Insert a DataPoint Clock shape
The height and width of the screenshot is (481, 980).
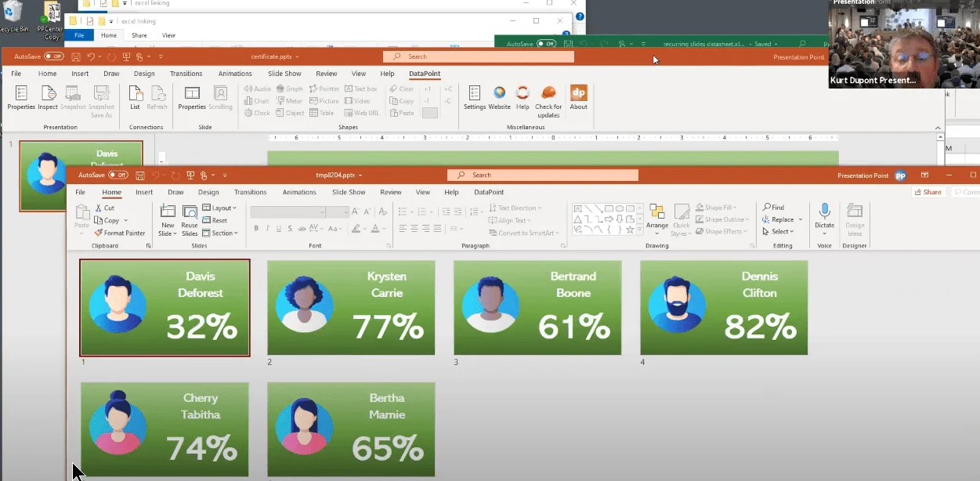pyautogui.click(x=258, y=112)
